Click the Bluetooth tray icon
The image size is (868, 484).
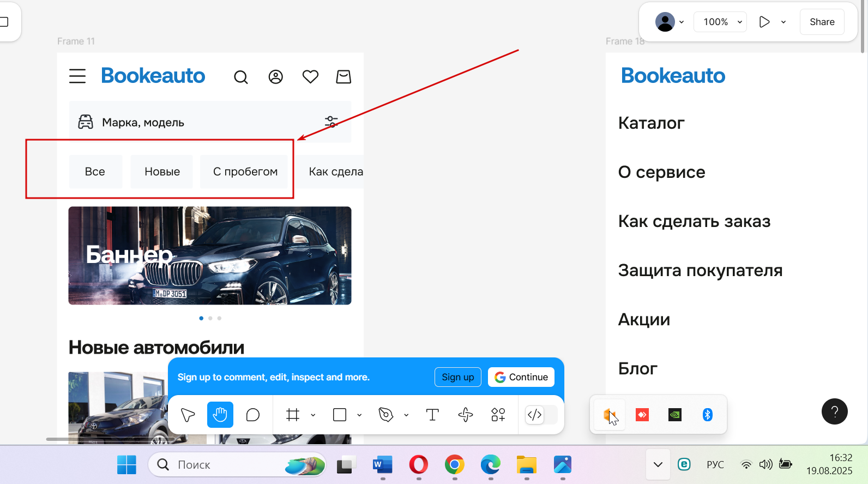[x=708, y=415]
